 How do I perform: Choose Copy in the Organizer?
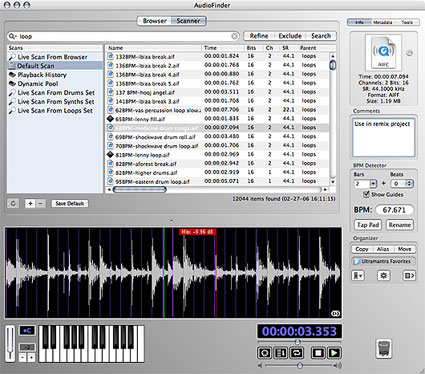click(362, 249)
